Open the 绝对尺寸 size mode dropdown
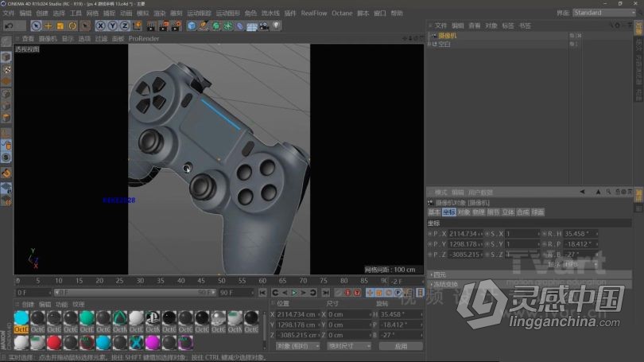644x362 pixels. [x=349, y=346]
